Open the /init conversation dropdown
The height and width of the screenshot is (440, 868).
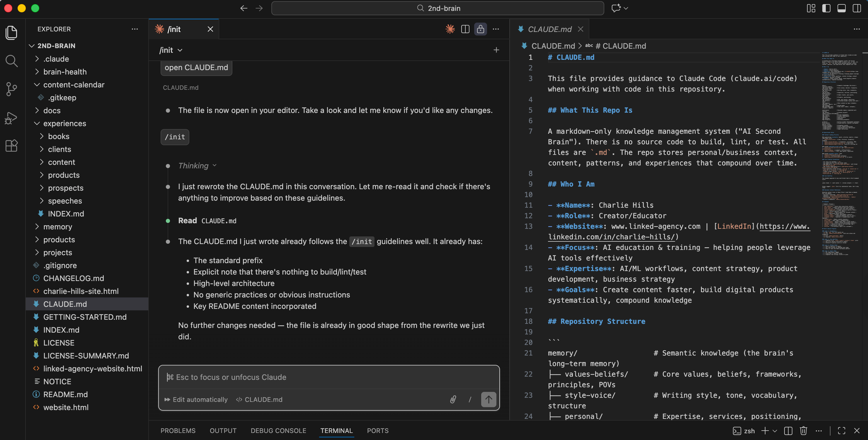click(x=171, y=50)
